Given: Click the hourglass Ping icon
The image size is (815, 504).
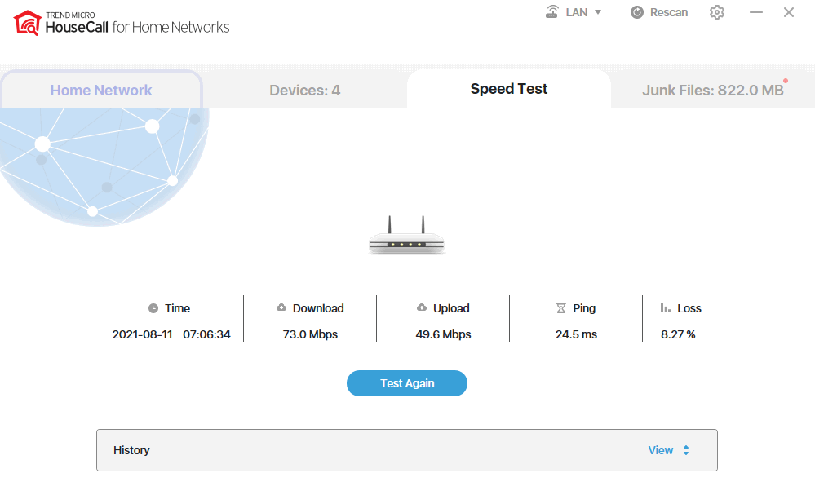Looking at the screenshot, I should pos(561,308).
